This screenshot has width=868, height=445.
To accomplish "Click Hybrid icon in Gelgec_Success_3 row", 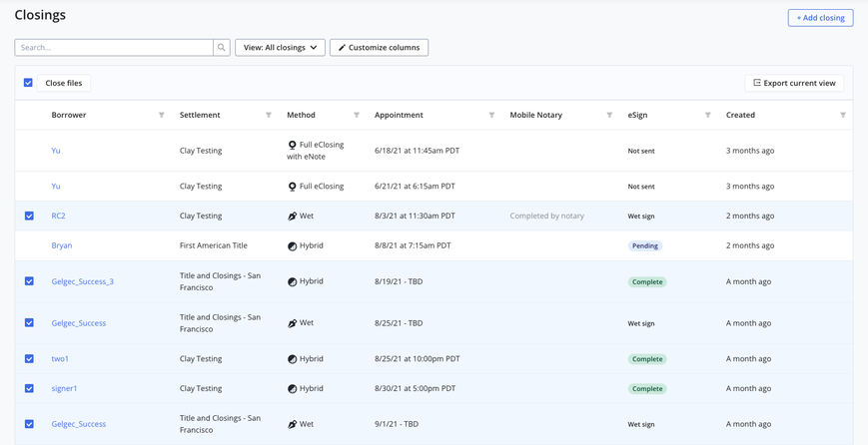I will (x=293, y=282).
